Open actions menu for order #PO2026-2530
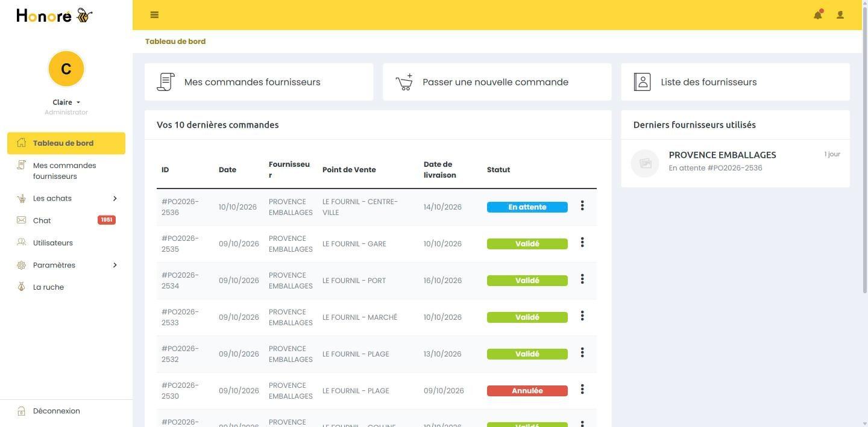The width and height of the screenshot is (868, 427). pos(582,390)
